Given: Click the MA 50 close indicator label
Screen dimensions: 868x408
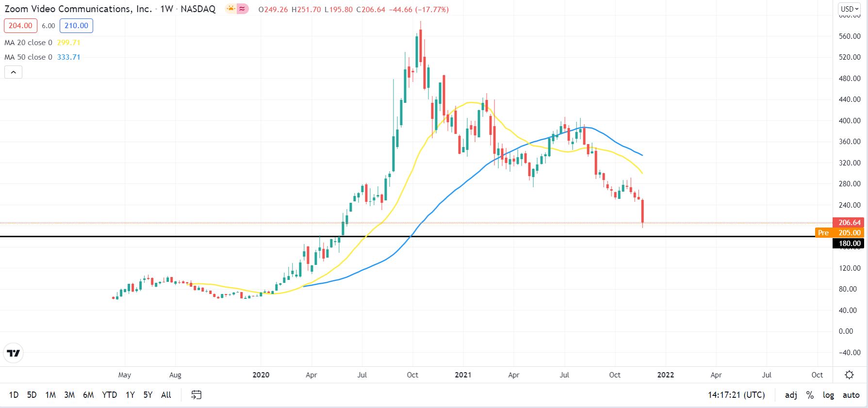Looking at the screenshot, I should click(x=28, y=57).
